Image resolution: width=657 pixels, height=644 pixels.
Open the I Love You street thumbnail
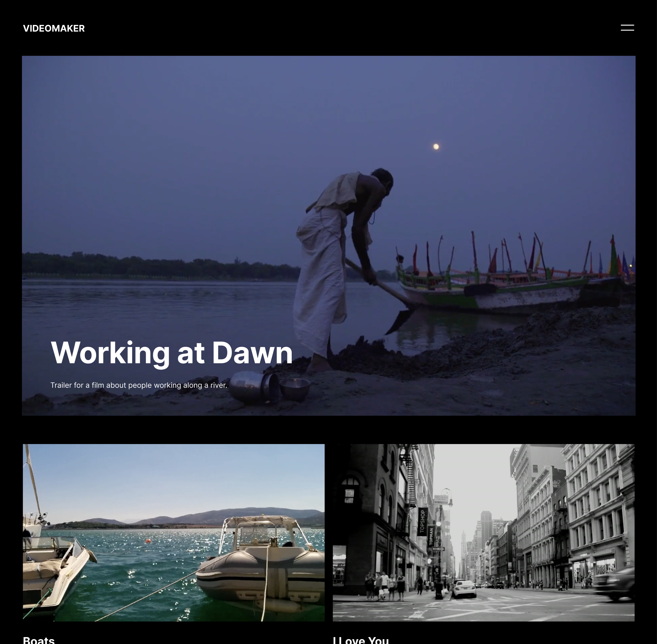tap(483, 532)
